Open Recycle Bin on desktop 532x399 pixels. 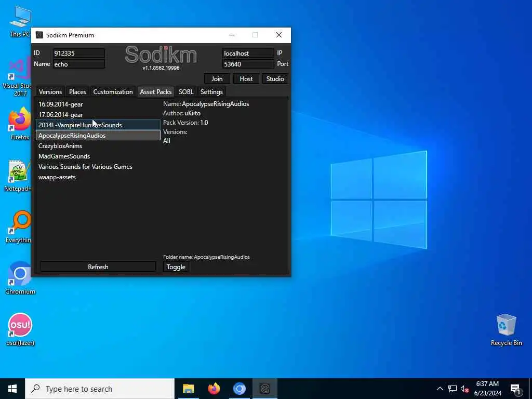click(x=506, y=330)
